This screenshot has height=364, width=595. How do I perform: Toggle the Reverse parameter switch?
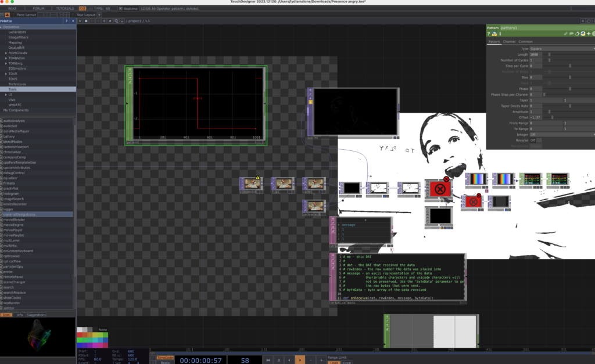point(535,140)
